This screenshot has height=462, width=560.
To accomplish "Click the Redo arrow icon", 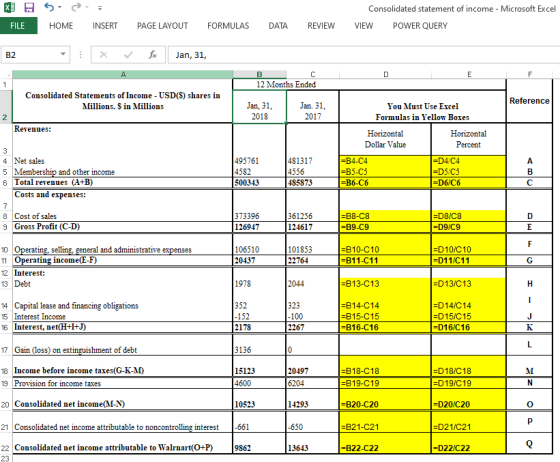I will point(76,7).
